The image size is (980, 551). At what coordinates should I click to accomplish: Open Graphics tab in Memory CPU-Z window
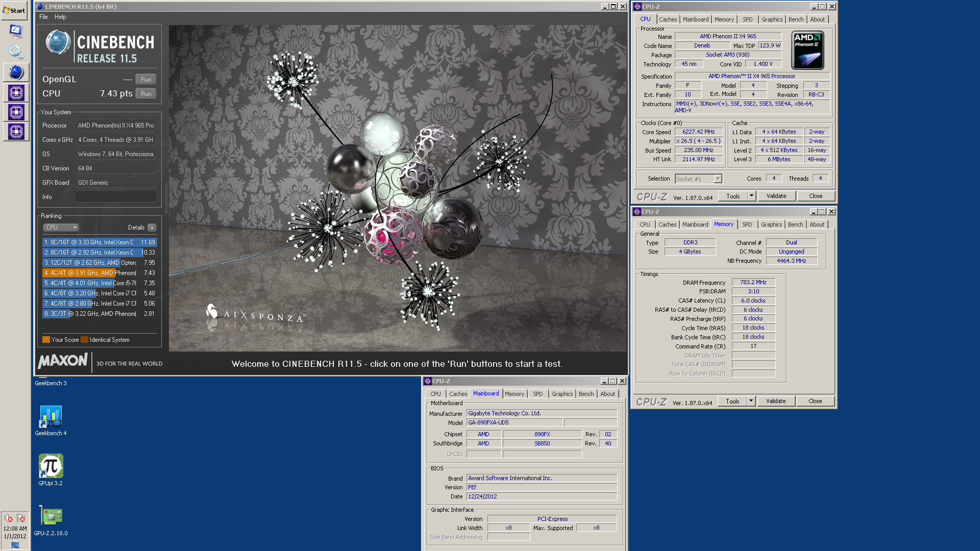771,224
